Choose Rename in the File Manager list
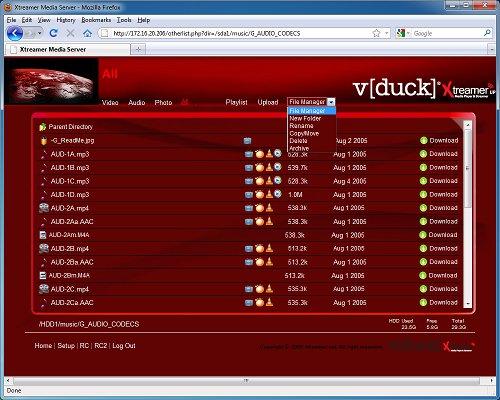Image resolution: width=500 pixels, height=400 pixels. [301, 126]
